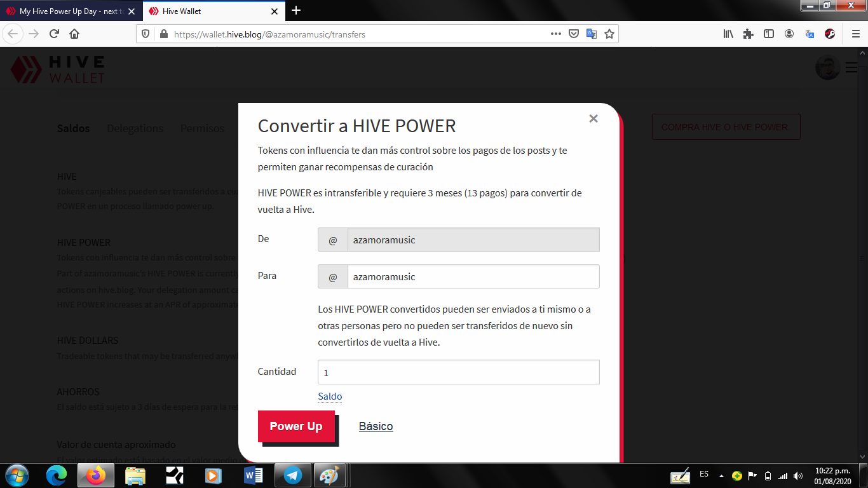Focus the Cantidad amount input field
Image resolution: width=868 pixels, height=488 pixels.
click(x=459, y=372)
